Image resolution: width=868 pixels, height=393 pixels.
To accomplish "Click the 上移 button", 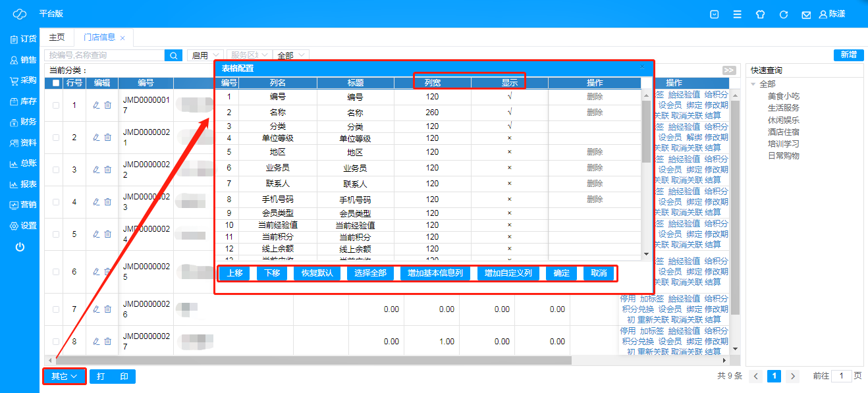I will 234,273.
